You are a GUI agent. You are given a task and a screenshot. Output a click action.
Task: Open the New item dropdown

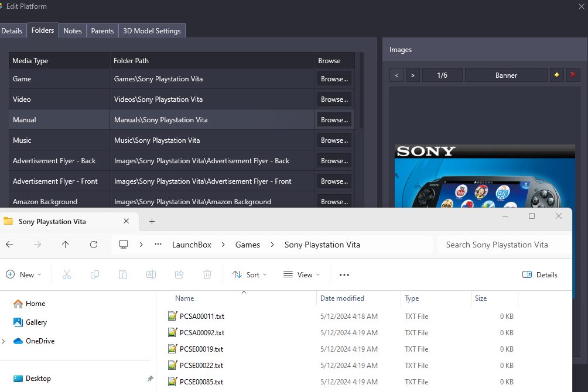23,275
